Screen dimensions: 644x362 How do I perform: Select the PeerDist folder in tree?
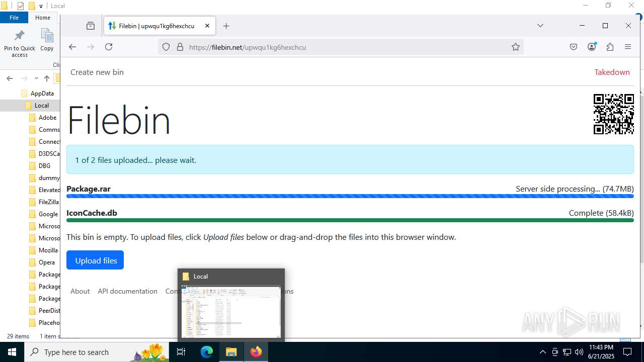tap(49, 310)
